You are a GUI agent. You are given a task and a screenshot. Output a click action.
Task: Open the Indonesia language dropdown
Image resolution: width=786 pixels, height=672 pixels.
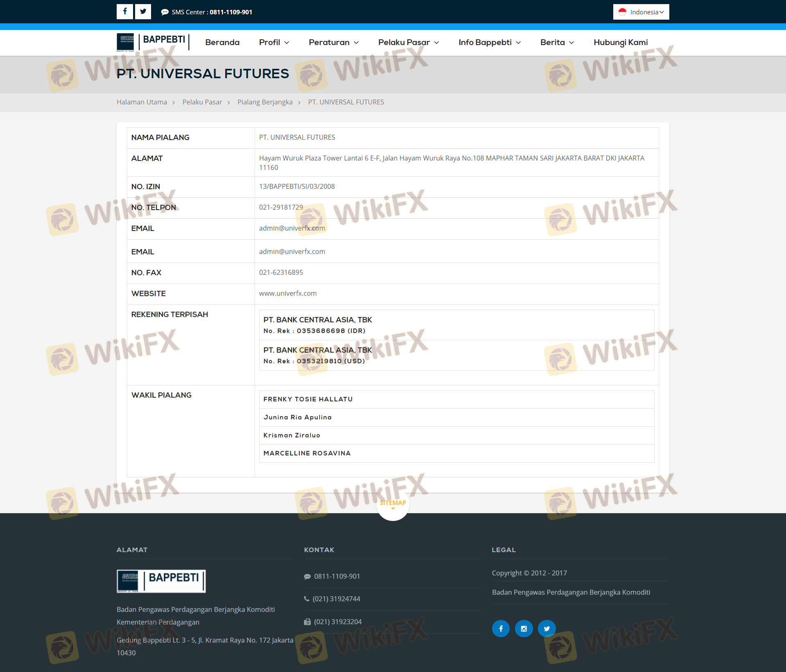click(641, 12)
